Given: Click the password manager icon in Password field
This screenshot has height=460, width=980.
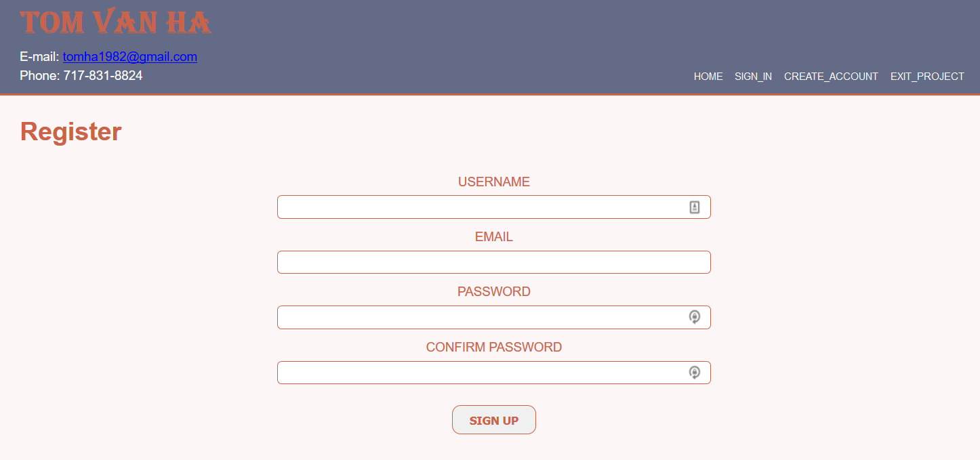Looking at the screenshot, I should [x=694, y=317].
